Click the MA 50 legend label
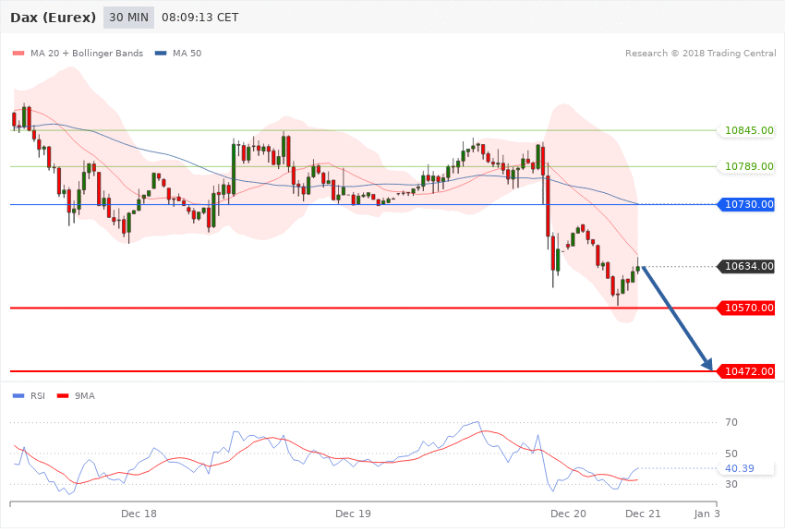Image resolution: width=785 pixels, height=532 pixels. pyautogui.click(x=187, y=53)
